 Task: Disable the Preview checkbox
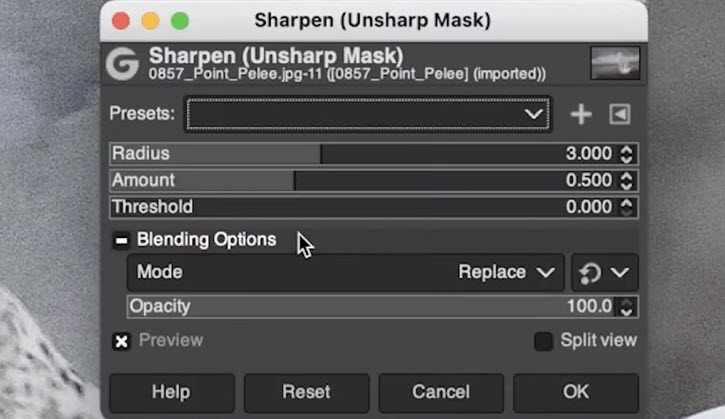122,341
